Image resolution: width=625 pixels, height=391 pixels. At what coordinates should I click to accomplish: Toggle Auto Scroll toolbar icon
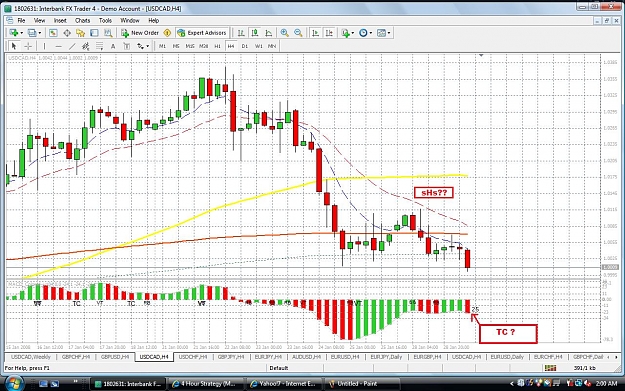tap(315, 33)
